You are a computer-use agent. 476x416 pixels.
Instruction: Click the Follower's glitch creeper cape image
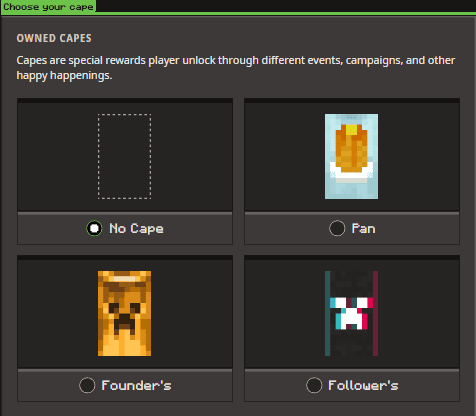351,313
